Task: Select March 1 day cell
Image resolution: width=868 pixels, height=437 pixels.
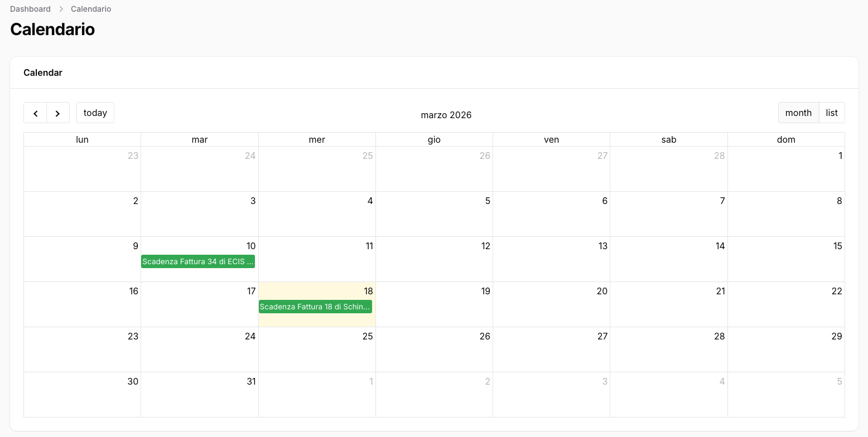Action: pyautogui.click(x=785, y=169)
